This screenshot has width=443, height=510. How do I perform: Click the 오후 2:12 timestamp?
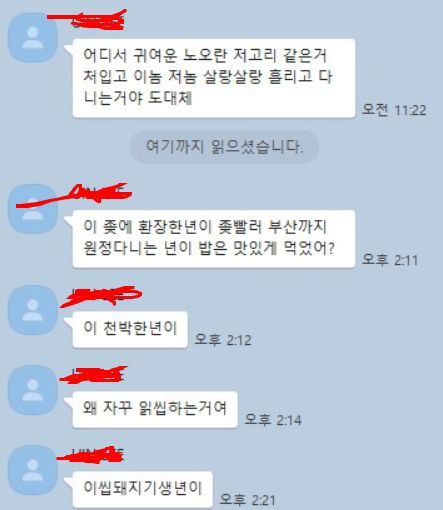(x=223, y=340)
